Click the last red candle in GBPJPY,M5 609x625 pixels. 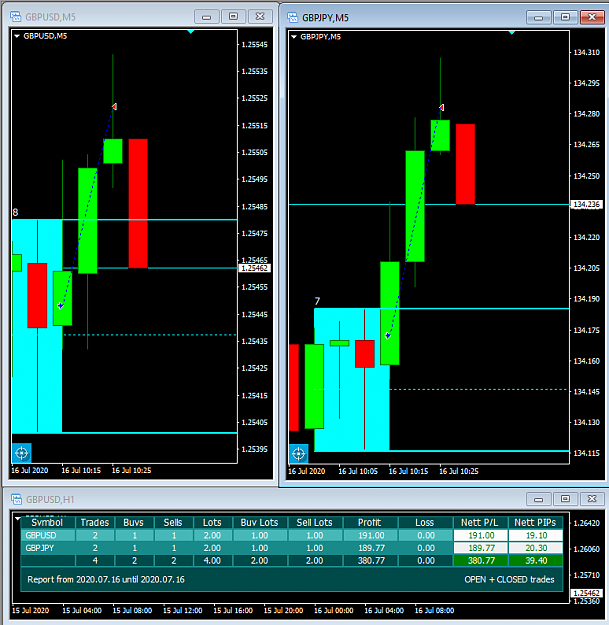coord(465,164)
